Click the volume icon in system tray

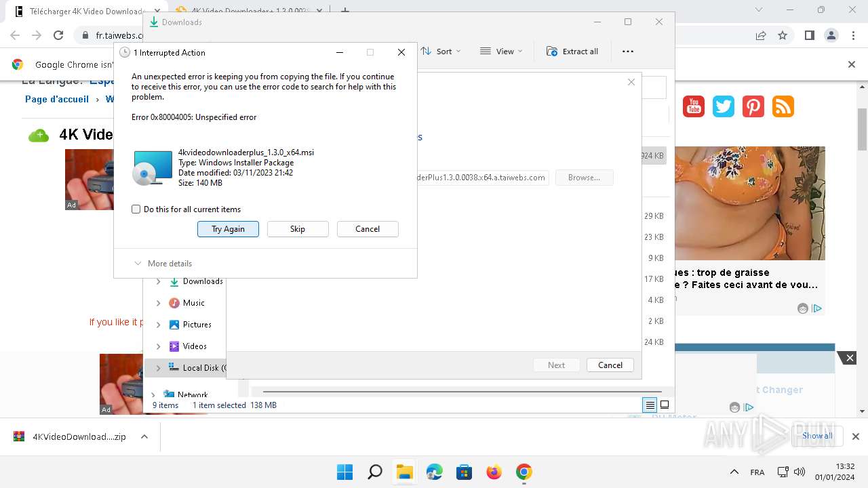(x=800, y=472)
